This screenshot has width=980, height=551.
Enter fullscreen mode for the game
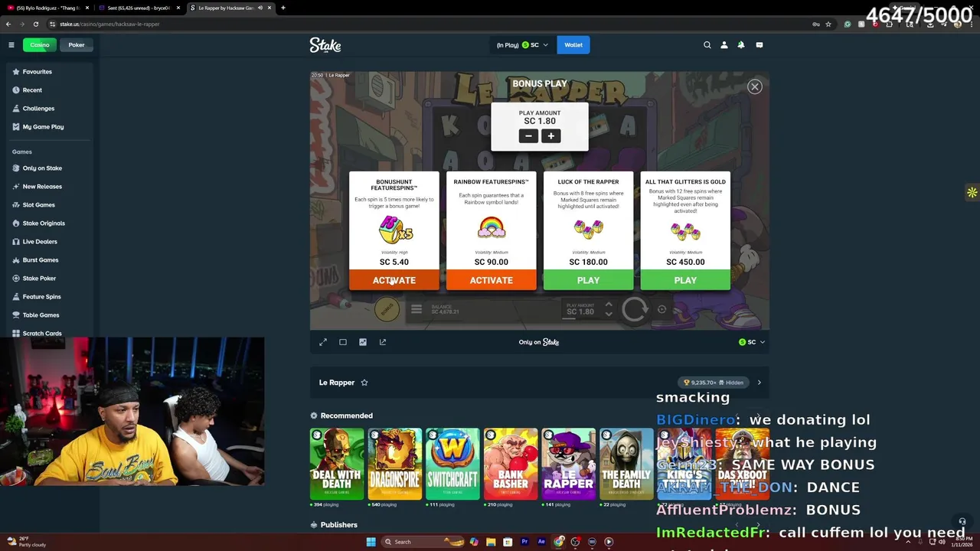[323, 342]
